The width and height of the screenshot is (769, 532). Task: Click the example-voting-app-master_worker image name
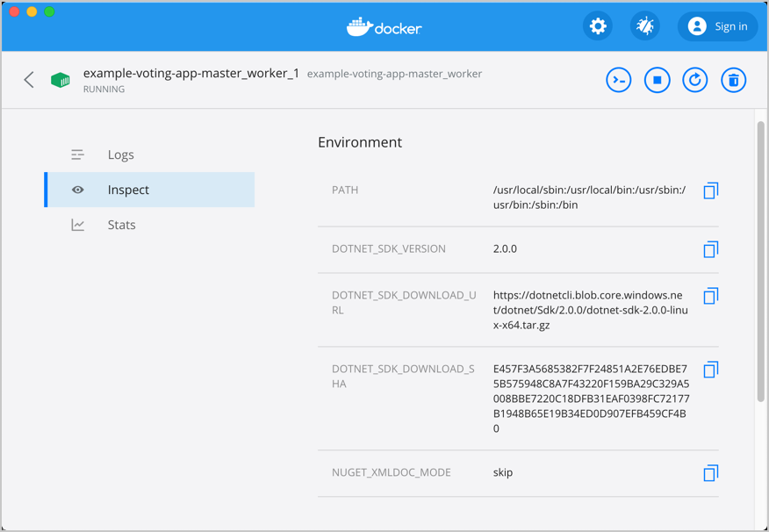394,74
